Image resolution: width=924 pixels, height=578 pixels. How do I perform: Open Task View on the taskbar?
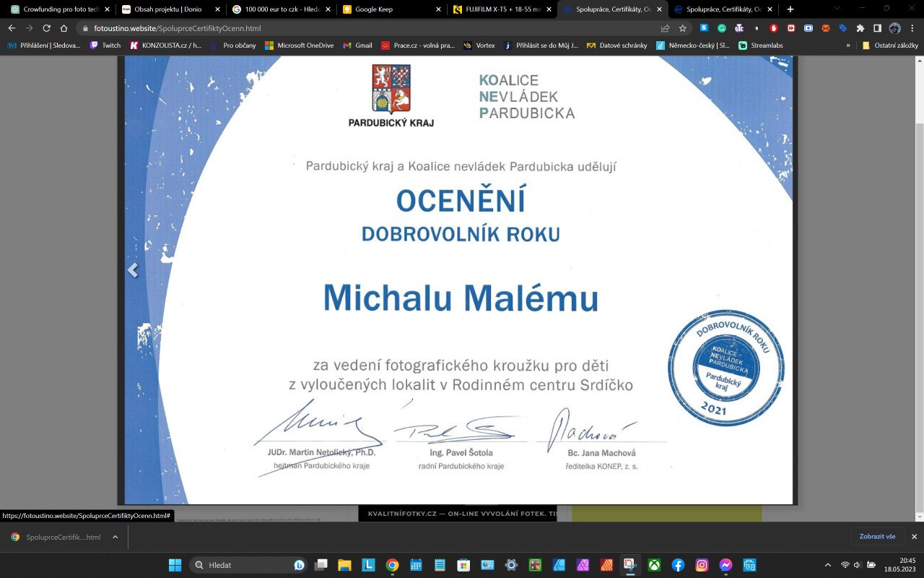click(321, 565)
